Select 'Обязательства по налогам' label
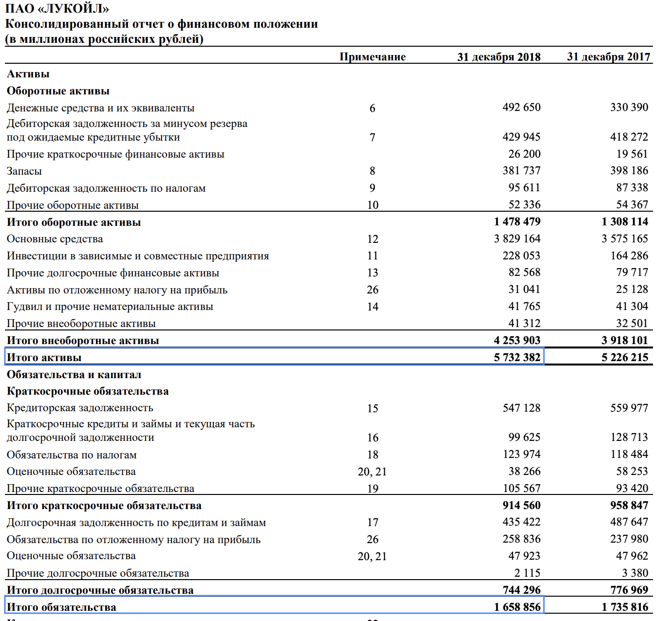The width and height of the screenshot is (672, 621). [x=72, y=455]
